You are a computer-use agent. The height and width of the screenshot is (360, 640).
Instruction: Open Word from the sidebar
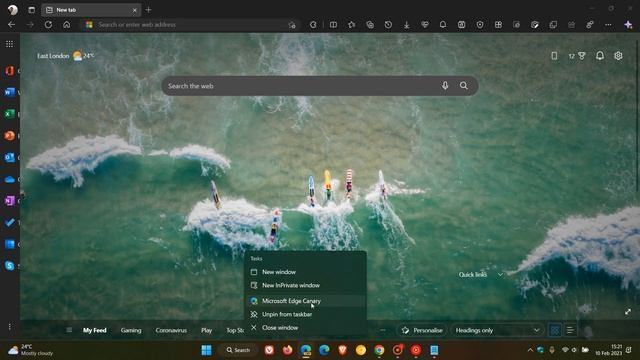pyautogui.click(x=9, y=92)
